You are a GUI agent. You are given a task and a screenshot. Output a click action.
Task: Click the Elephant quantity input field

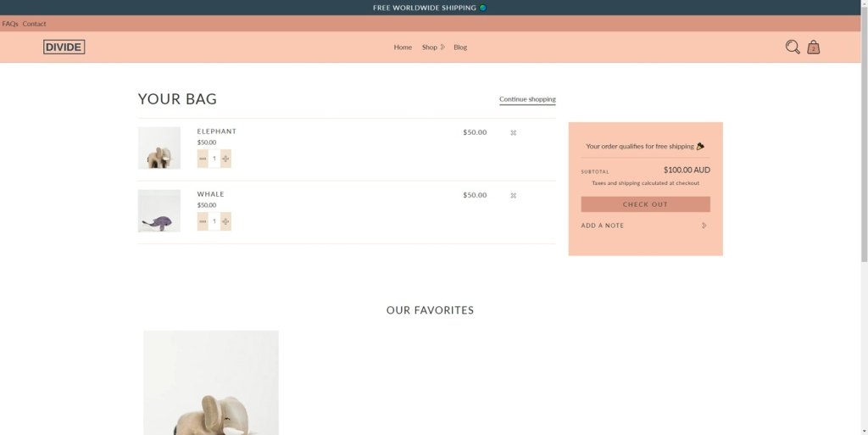[x=214, y=159]
